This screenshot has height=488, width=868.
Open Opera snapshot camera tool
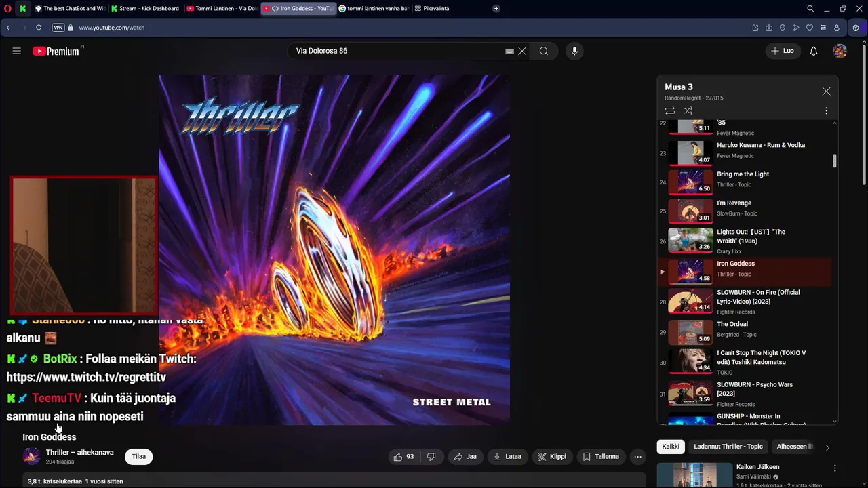coord(769,28)
